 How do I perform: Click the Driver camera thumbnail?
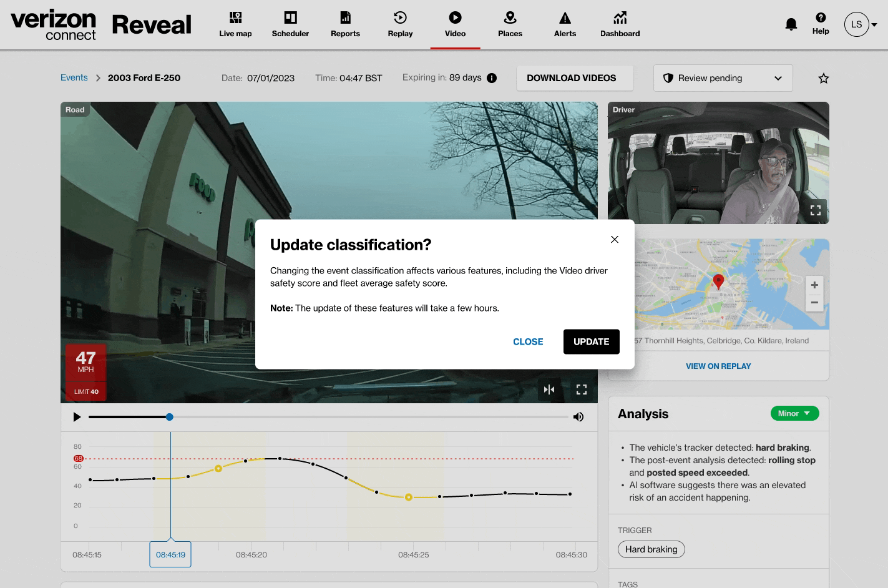pos(718,163)
